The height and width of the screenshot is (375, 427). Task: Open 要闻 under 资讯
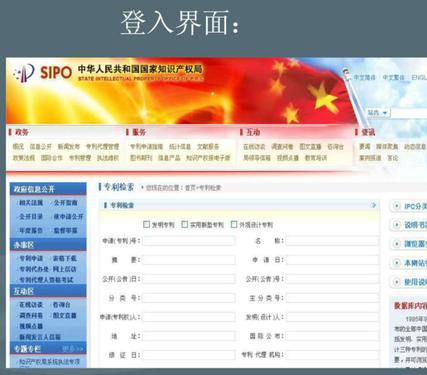click(365, 147)
